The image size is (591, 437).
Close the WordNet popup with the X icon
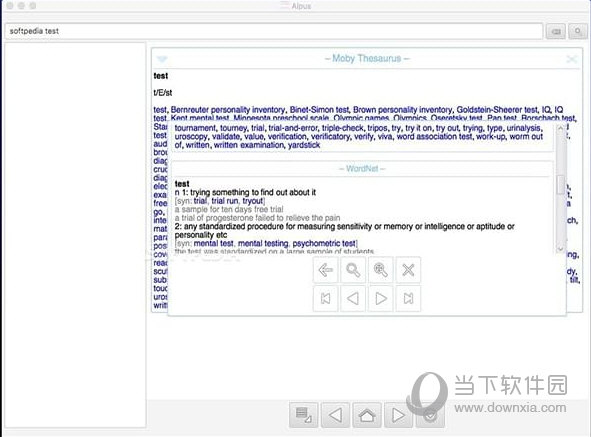[x=408, y=270]
